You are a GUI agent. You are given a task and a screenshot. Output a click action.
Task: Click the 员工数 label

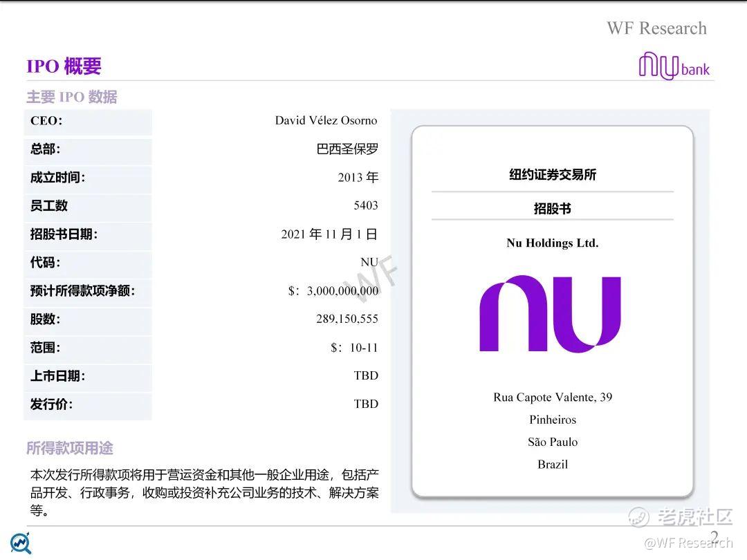(48, 206)
